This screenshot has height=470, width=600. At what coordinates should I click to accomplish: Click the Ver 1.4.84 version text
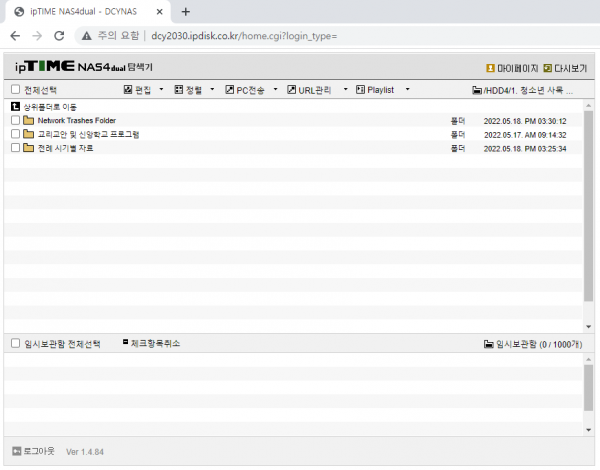click(85, 452)
